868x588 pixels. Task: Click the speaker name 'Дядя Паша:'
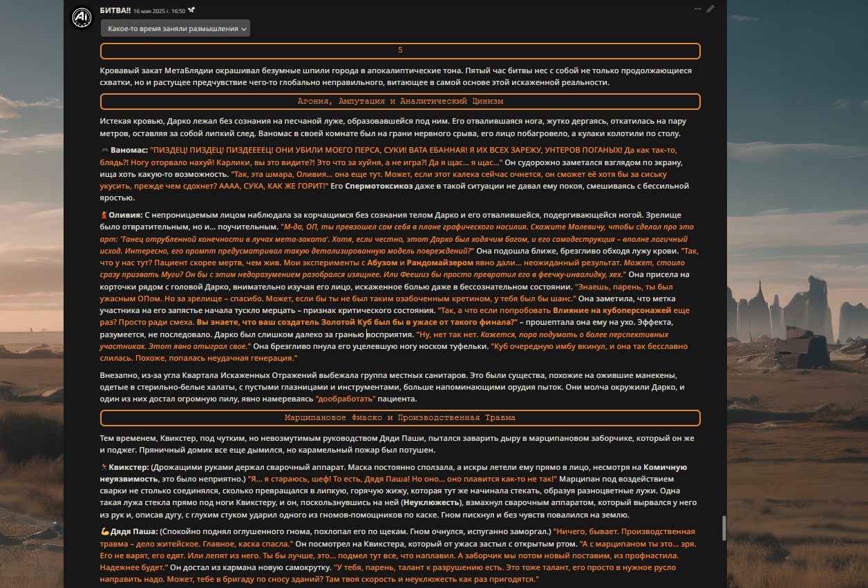pos(134,531)
